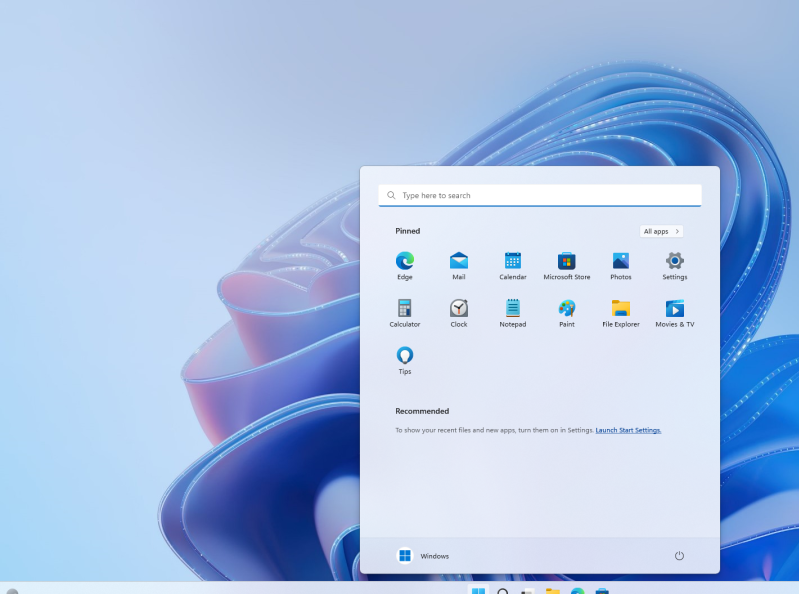This screenshot has height=594, width=799.
Task: Launch the Calendar app
Action: click(x=513, y=266)
